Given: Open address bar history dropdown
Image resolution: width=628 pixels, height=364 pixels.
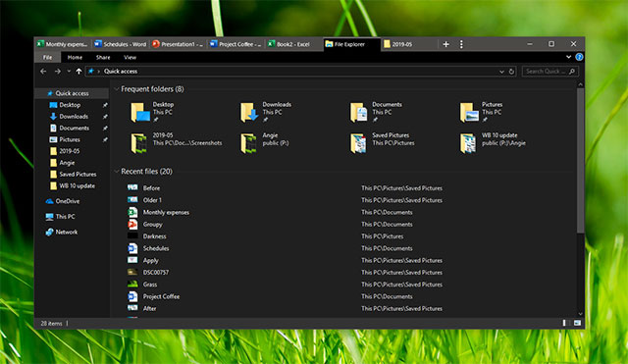Looking at the screenshot, I should coord(501,72).
